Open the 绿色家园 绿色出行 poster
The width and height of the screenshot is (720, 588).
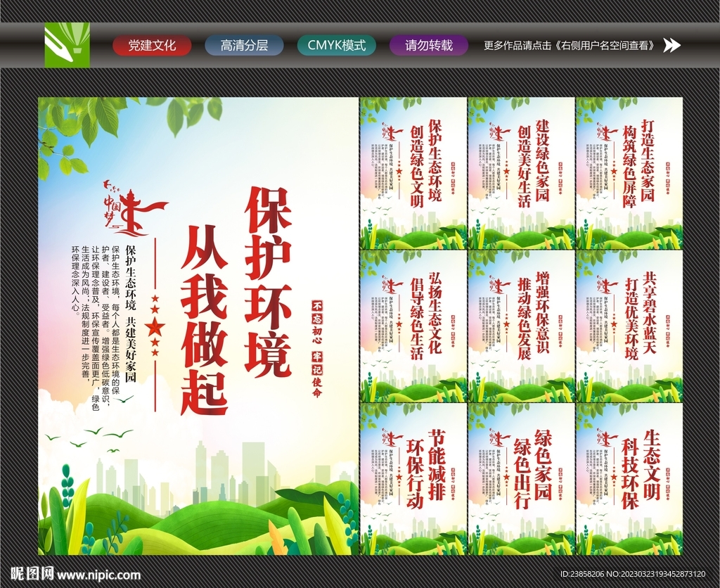[x=521, y=479]
